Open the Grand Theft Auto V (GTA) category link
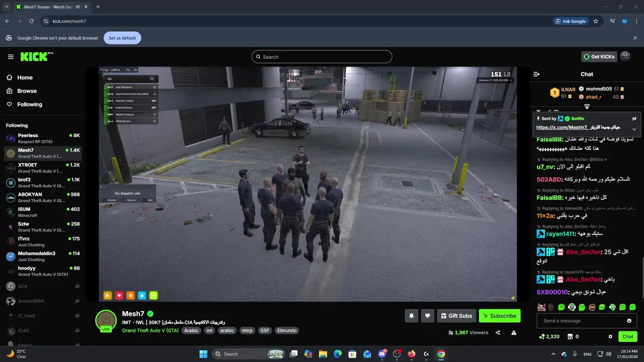 pyautogui.click(x=150, y=330)
